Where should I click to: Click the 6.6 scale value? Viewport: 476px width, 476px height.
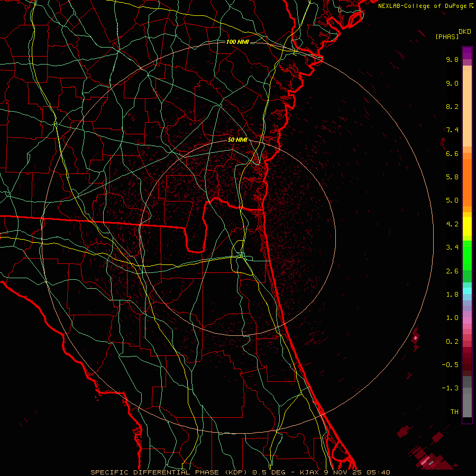(452, 153)
